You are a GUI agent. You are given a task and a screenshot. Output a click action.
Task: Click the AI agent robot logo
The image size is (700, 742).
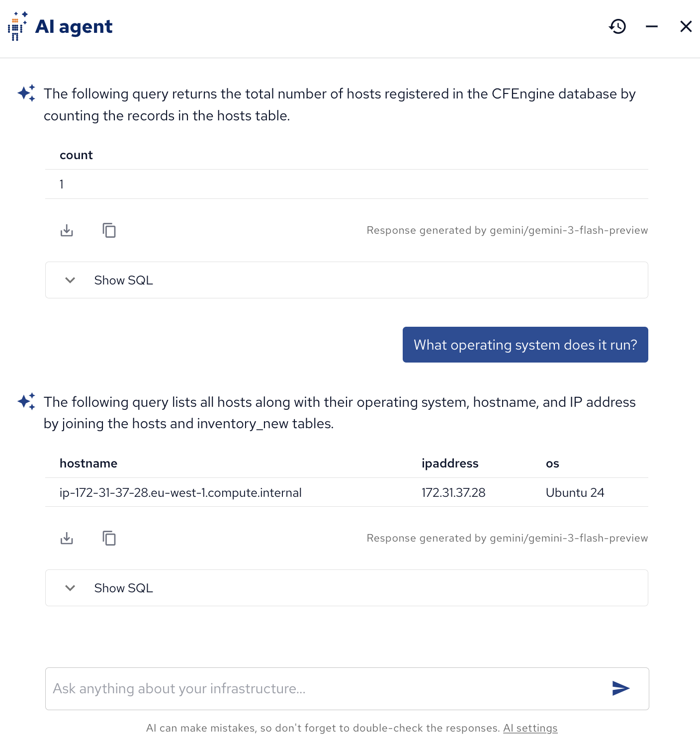(x=17, y=26)
